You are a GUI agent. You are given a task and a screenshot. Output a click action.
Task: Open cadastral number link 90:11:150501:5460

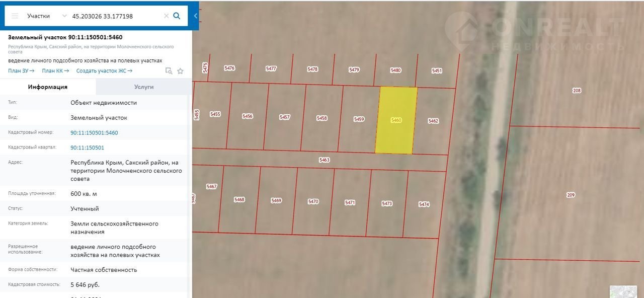94,133
